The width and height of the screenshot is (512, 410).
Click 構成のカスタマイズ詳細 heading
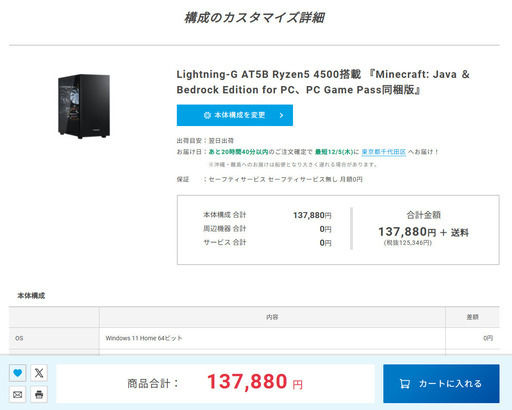point(254,18)
